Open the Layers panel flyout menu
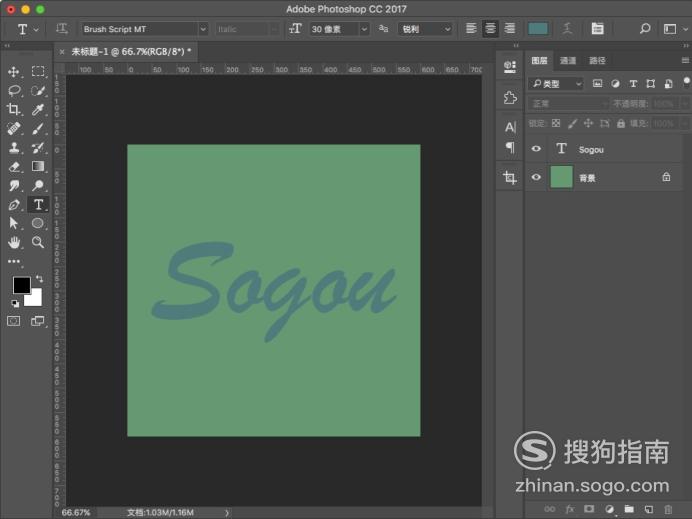 pyautogui.click(x=685, y=60)
